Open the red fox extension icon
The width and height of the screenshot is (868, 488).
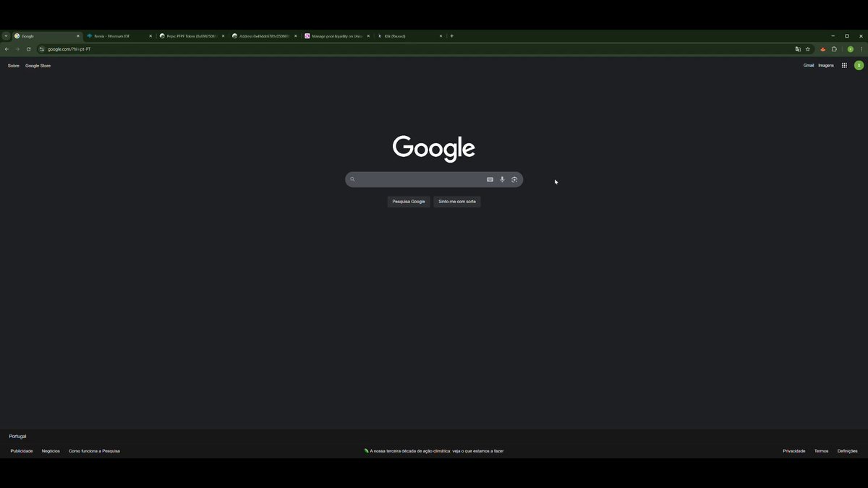click(x=823, y=49)
